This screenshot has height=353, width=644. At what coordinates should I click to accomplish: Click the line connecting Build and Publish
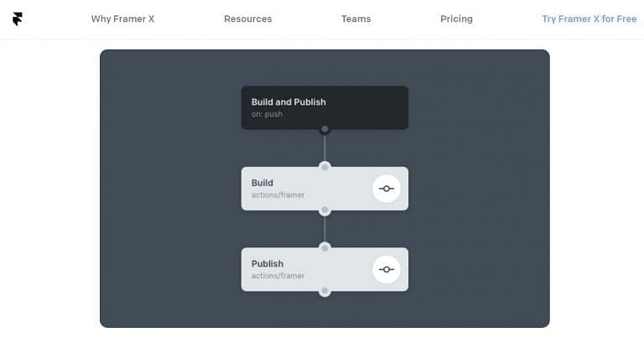325,229
